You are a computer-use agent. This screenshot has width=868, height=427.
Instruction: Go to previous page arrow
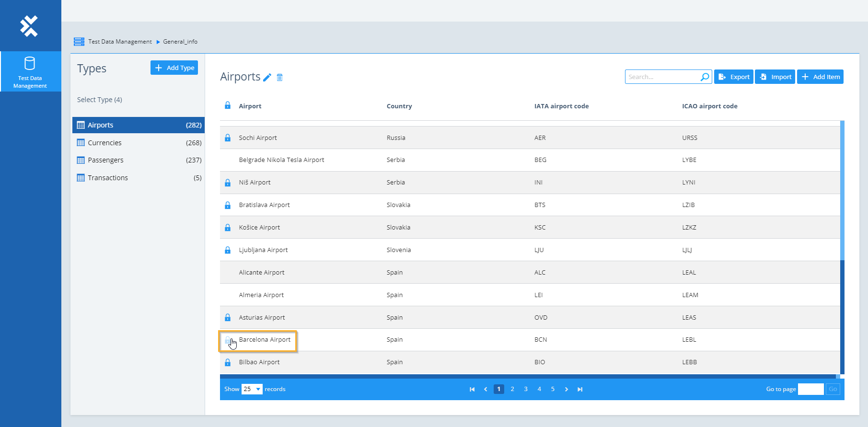click(486, 389)
